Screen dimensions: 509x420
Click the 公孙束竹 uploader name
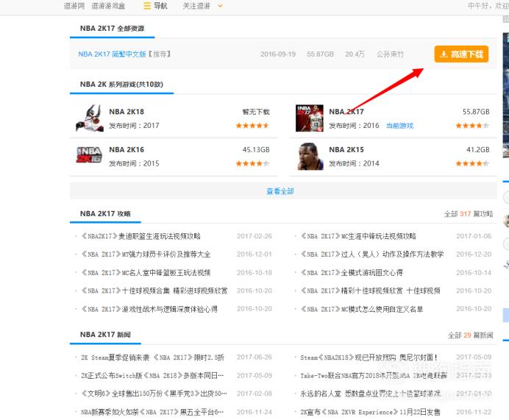click(390, 54)
